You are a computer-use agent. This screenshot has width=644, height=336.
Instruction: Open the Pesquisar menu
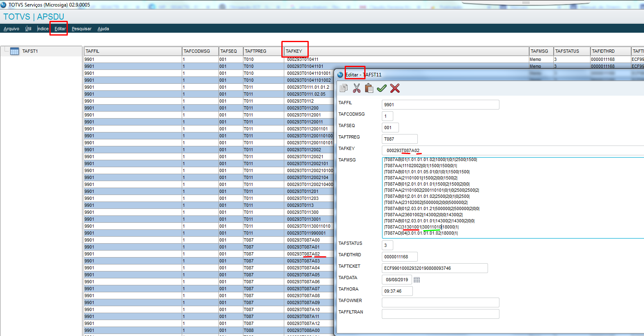82,29
